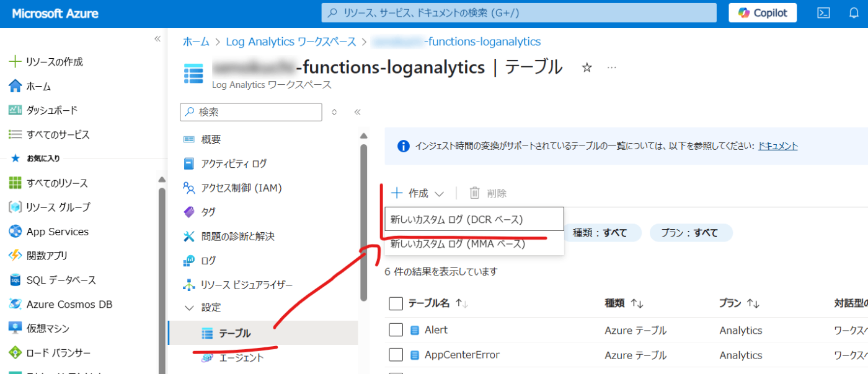Click the 作成 dropdown button
This screenshot has height=374, width=868.
pyautogui.click(x=418, y=193)
